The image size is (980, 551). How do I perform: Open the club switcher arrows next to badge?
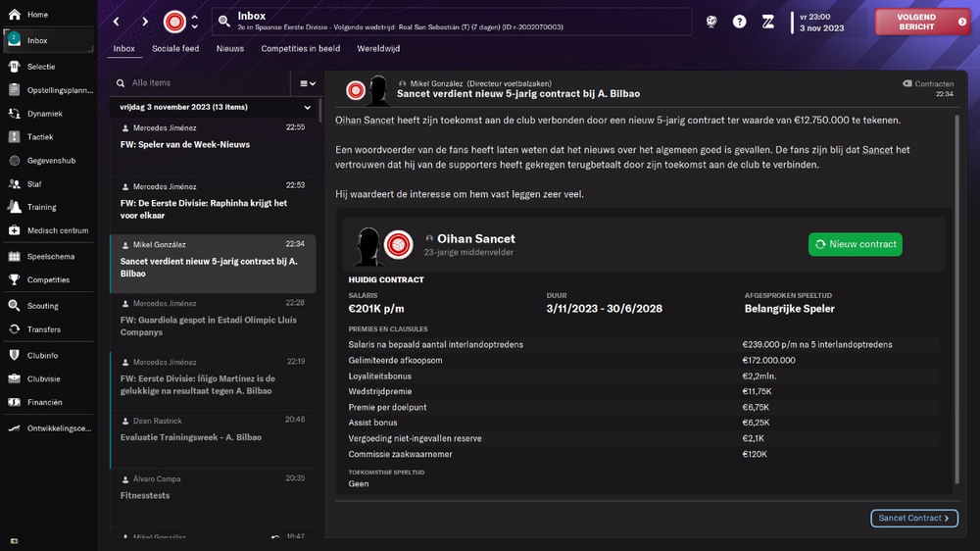(194, 22)
